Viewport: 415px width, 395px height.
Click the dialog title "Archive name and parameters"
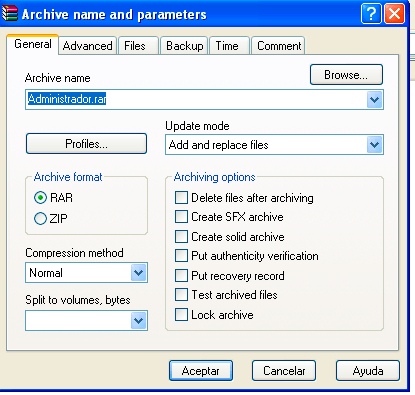[x=114, y=15]
